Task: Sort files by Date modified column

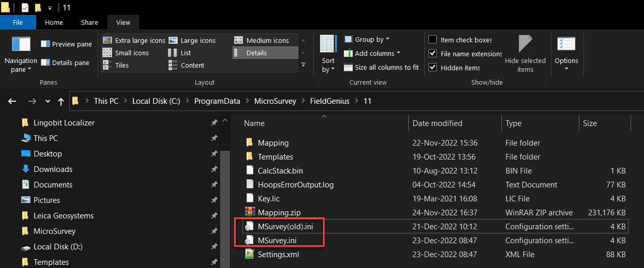Action: tap(437, 123)
